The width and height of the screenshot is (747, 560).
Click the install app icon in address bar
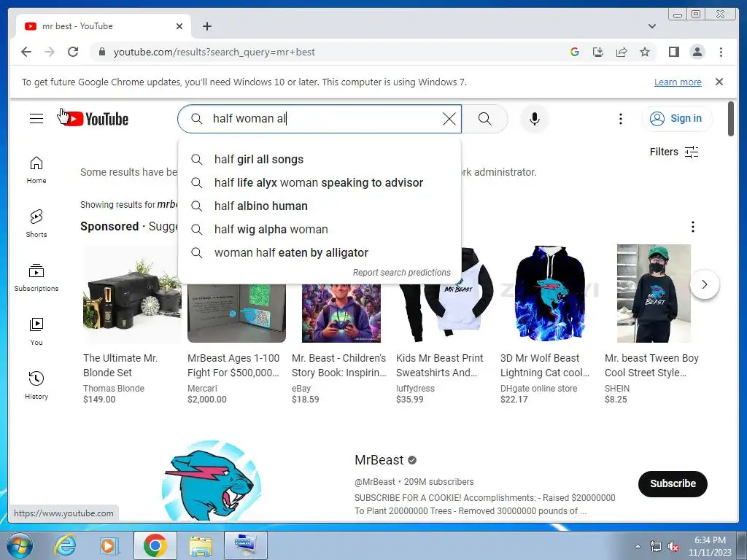pyautogui.click(x=598, y=52)
